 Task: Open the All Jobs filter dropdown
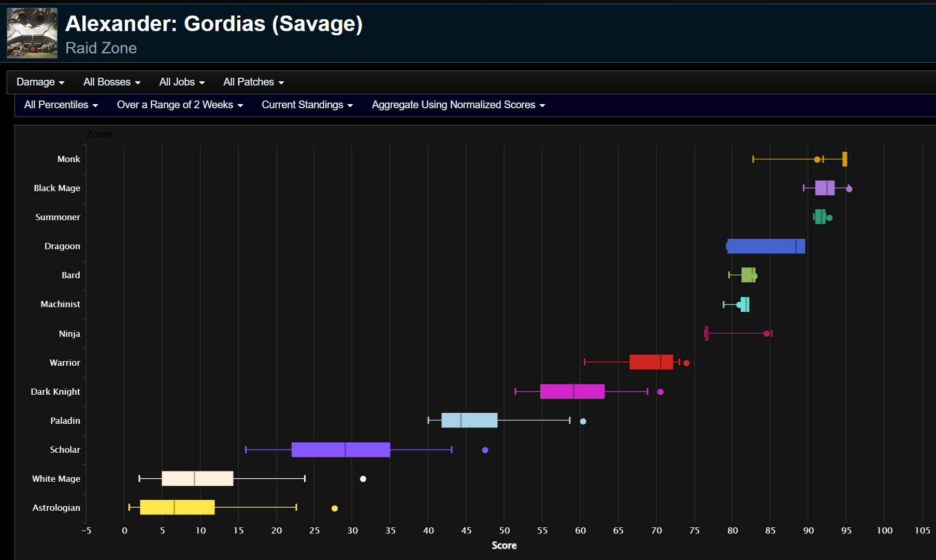pos(182,82)
